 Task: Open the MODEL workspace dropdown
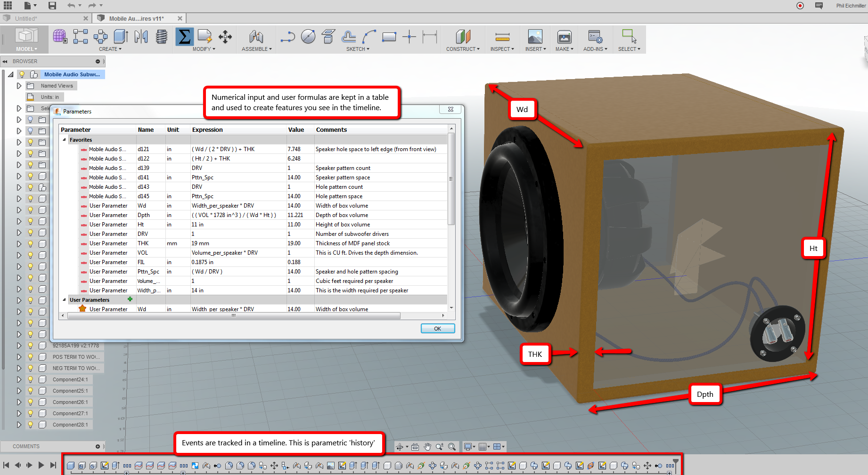pos(26,49)
